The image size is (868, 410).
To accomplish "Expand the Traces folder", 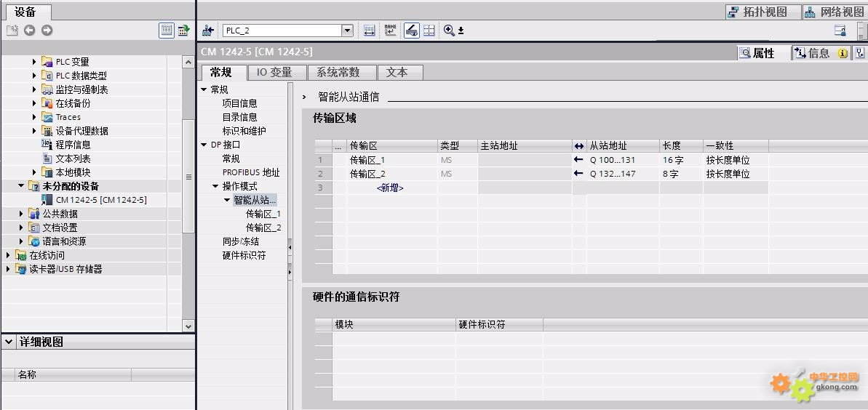I will pyautogui.click(x=35, y=117).
